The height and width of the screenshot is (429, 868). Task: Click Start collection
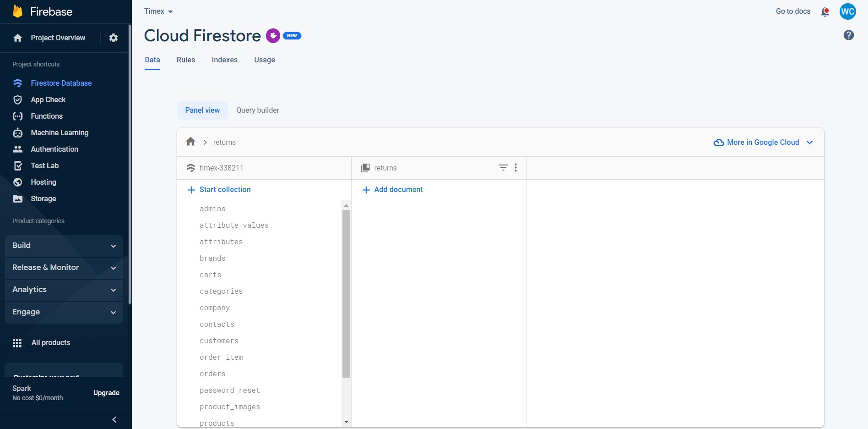(219, 190)
